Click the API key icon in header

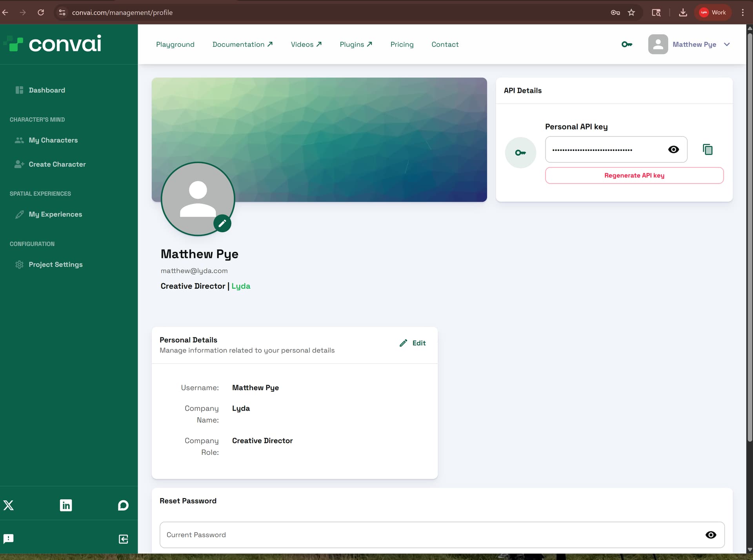point(627,44)
